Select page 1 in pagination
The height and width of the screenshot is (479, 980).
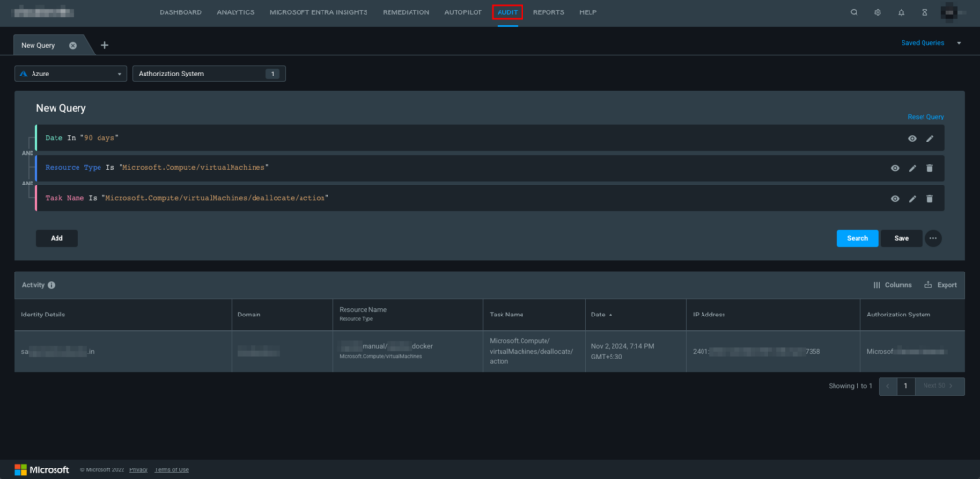click(905, 386)
